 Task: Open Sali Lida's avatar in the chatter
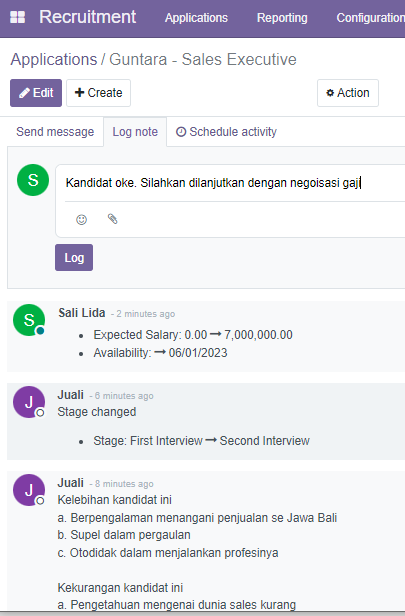tap(29, 320)
